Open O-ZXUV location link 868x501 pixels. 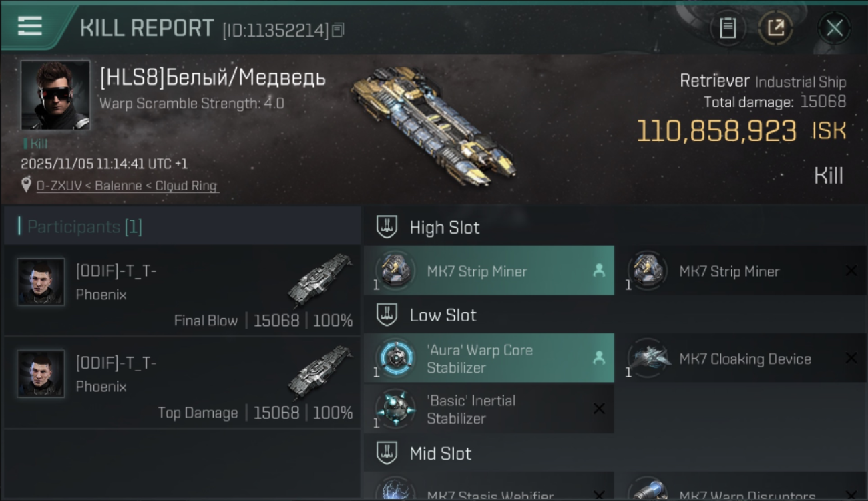point(127,186)
